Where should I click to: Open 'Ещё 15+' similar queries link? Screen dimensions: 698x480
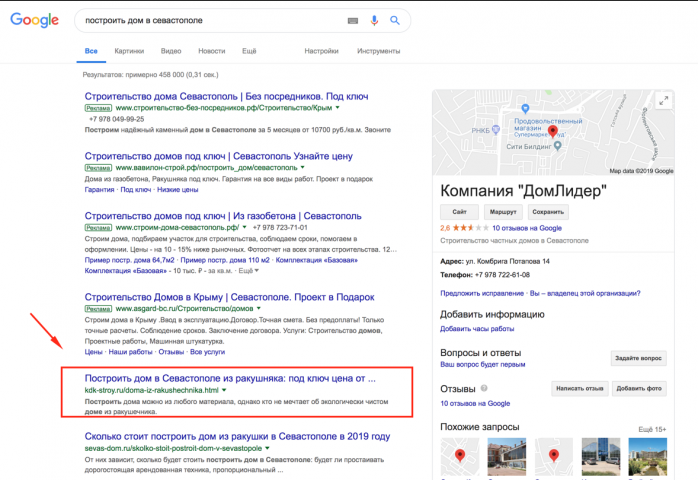[x=652, y=430]
